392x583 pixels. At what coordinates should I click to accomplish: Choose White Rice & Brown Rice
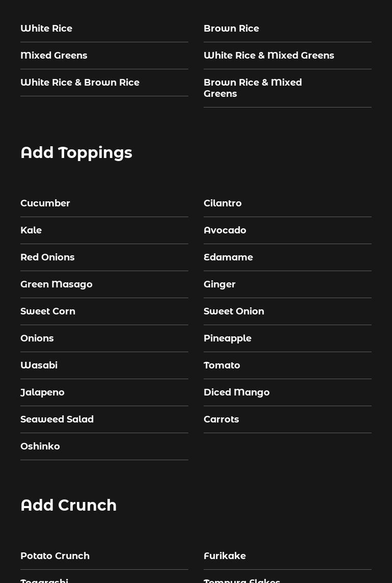pyautogui.click(x=80, y=83)
